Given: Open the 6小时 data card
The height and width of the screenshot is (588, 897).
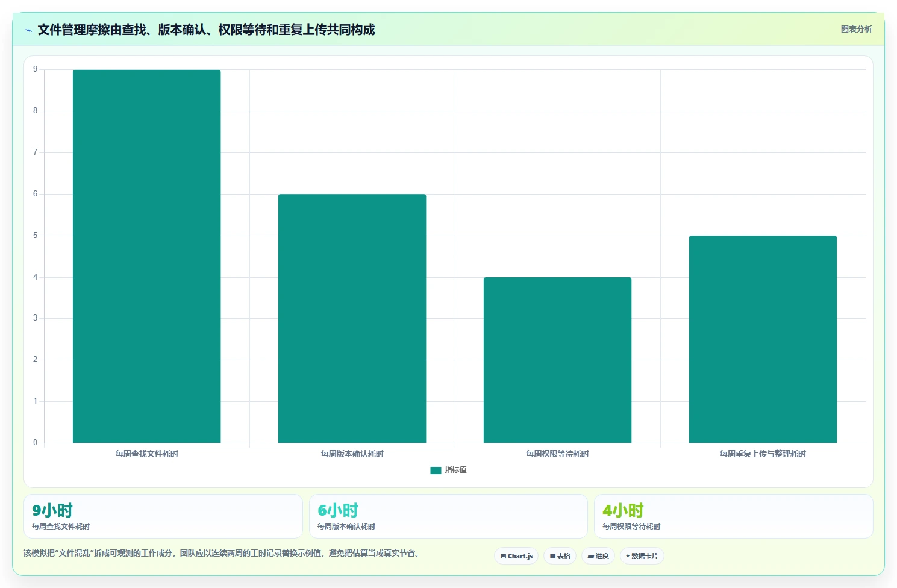Looking at the screenshot, I should tap(448, 516).
